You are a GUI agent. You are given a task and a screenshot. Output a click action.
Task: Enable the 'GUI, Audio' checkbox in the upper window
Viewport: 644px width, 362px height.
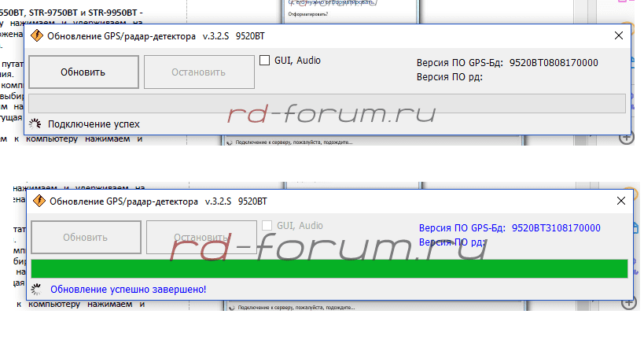click(x=264, y=61)
